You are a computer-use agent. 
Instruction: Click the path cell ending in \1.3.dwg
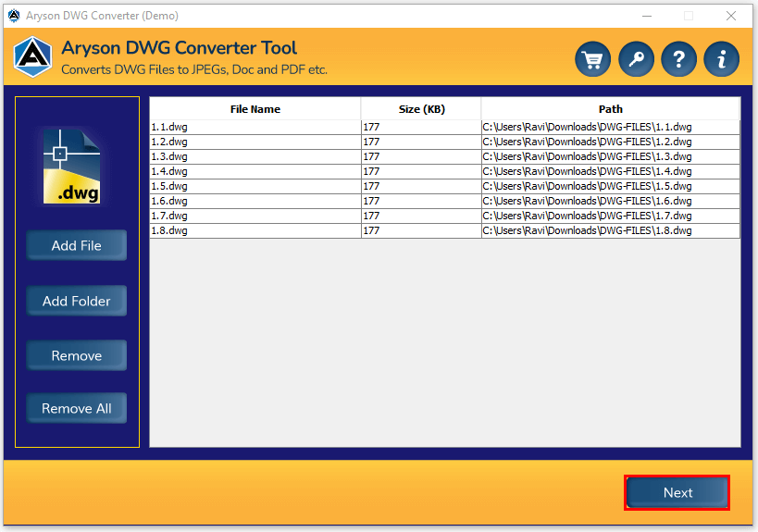(611, 156)
